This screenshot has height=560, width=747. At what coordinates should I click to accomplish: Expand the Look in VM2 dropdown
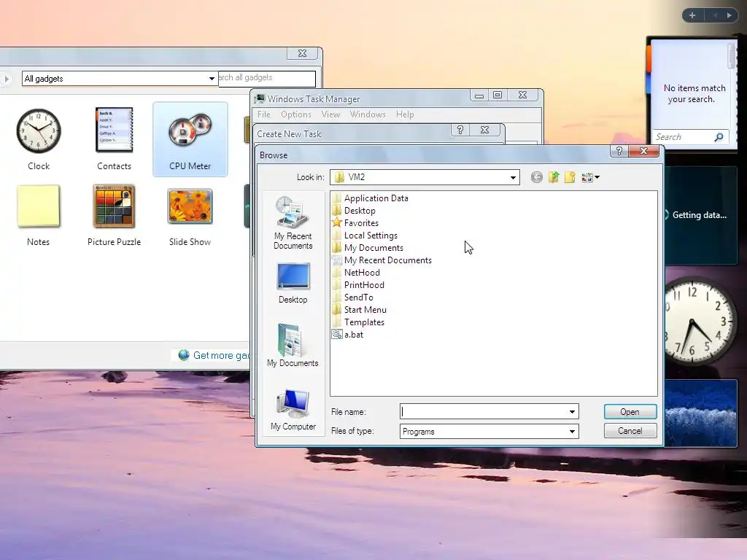click(513, 177)
